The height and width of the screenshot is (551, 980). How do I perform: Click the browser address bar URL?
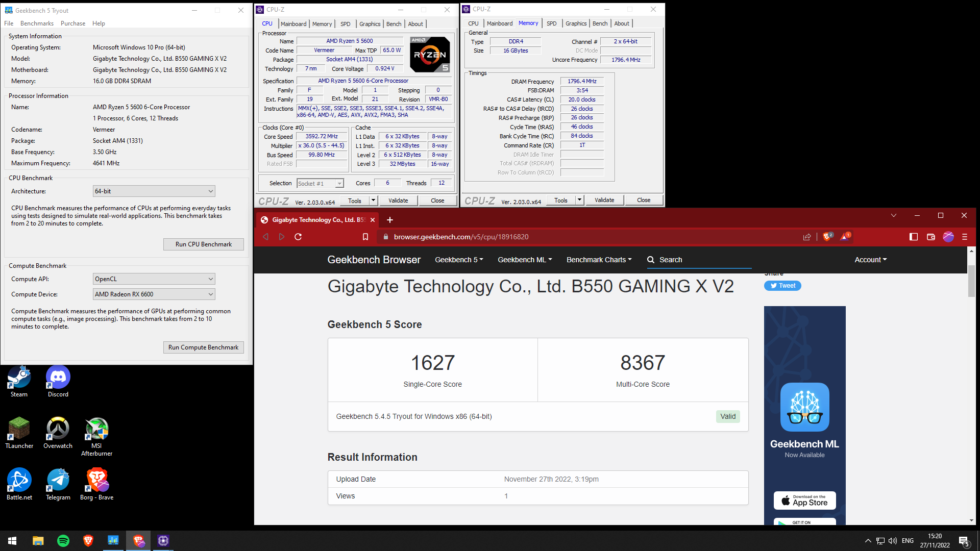pyautogui.click(x=461, y=237)
